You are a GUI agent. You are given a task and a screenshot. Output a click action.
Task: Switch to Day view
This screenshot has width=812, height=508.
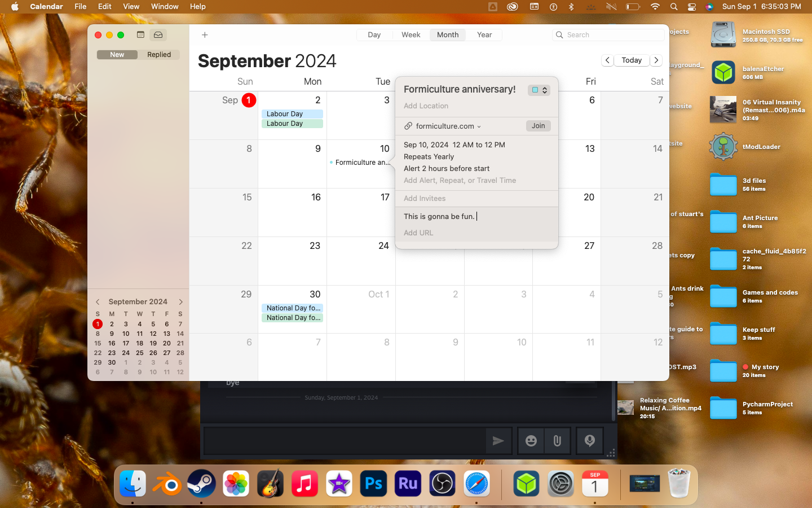click(x=374, y=35)
